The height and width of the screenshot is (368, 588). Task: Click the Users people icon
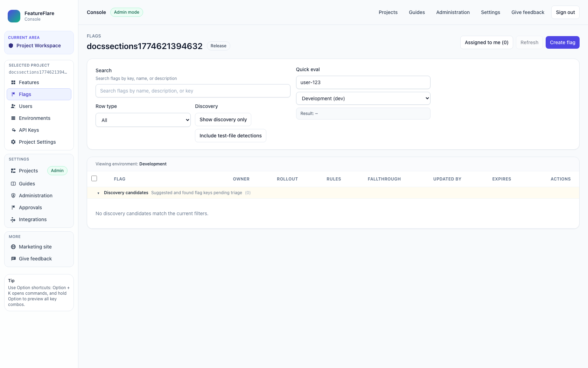coord(13,106)
